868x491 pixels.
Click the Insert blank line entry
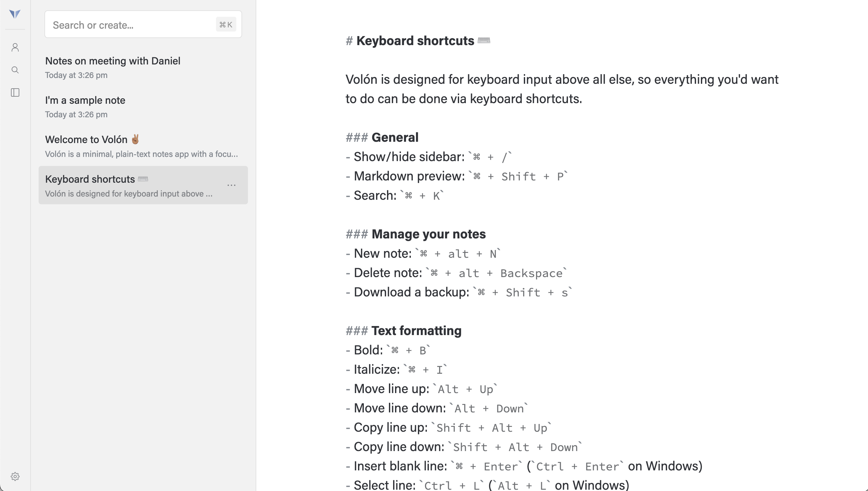pyautogui.click(x=524, y=467)
